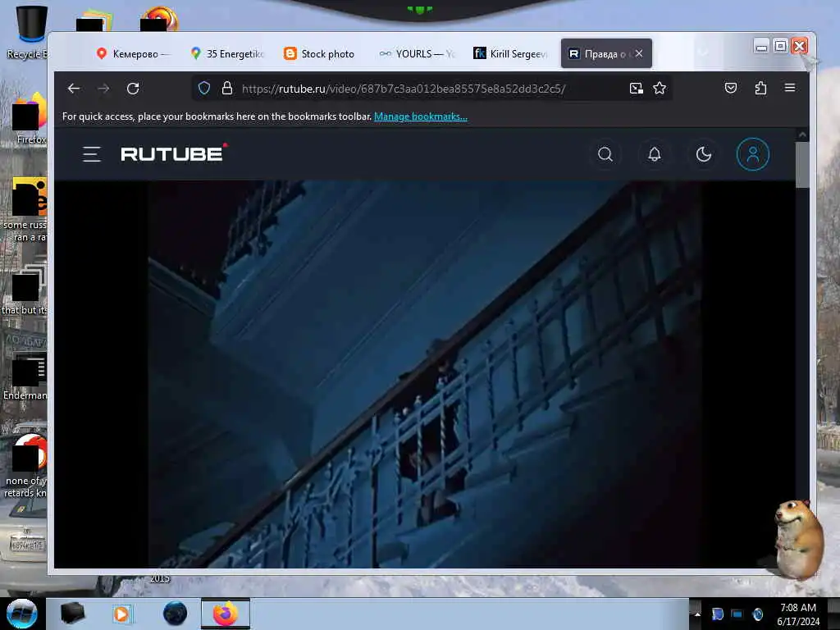Click the flag icon in system tray
Screen dimensions: 840x630
717,614
